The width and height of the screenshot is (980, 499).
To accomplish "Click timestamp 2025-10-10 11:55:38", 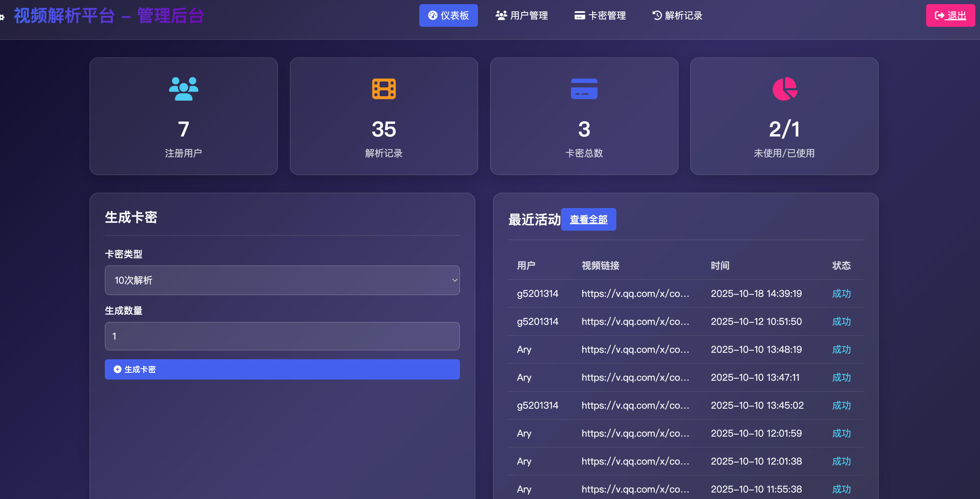I will click(756, 489).
